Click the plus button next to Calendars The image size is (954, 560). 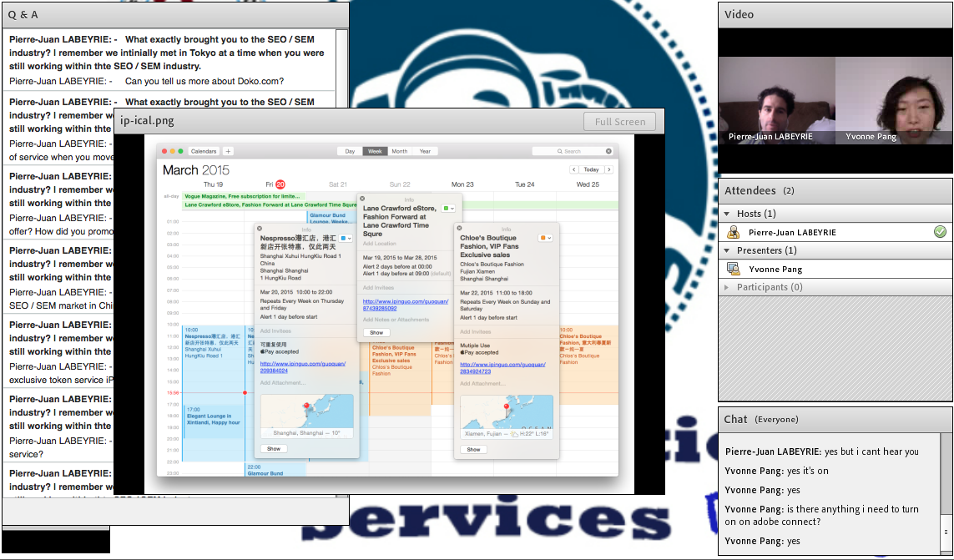pyautogui.click(x=228, y=151)
